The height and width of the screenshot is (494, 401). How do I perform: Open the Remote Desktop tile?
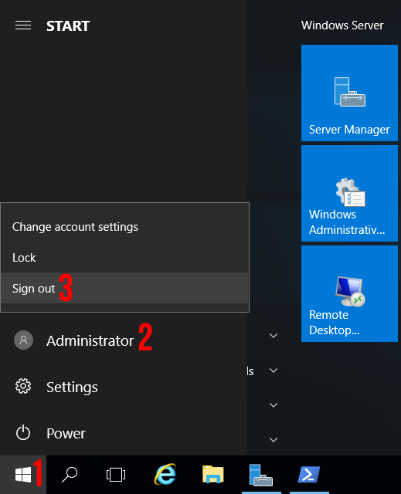349,294
